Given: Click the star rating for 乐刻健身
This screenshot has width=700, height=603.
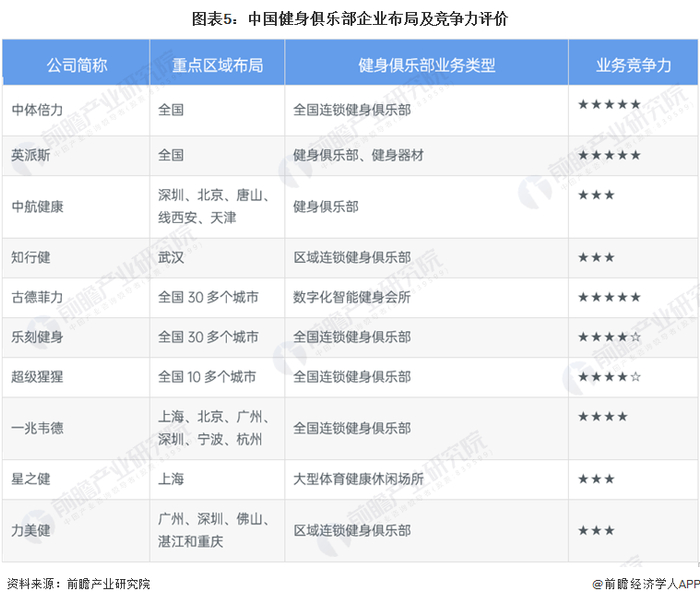Looking at the screenshot, I should tap(609, 337).
